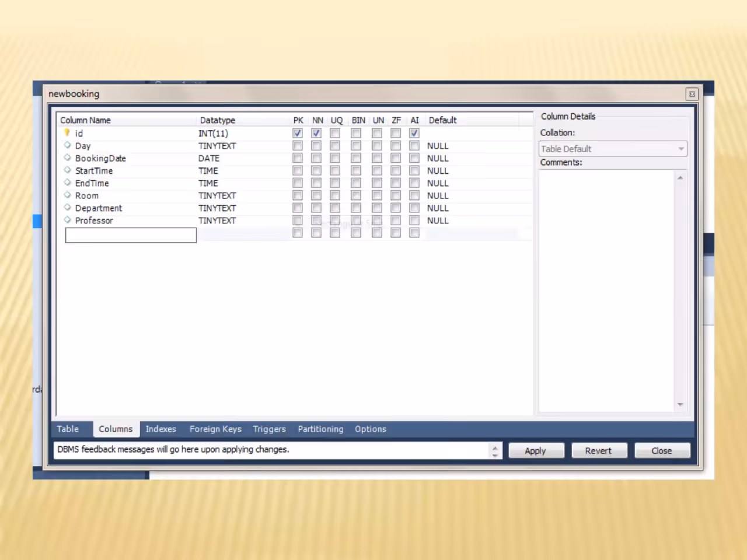Image resolution: width=747 pixels, height=560 pixels.
Task: Click the diamond icon beside EndTime
Action: pyautogui.click(x=68, y=183)
